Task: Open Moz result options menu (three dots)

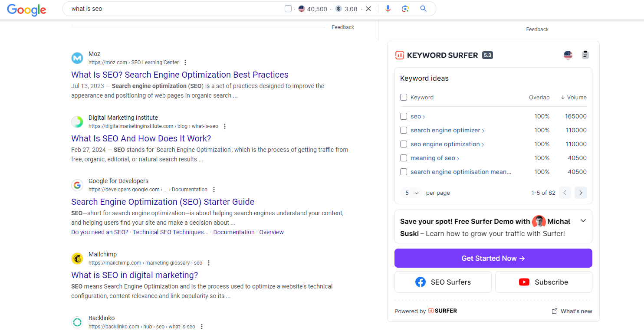Action: tap(185, 62)
